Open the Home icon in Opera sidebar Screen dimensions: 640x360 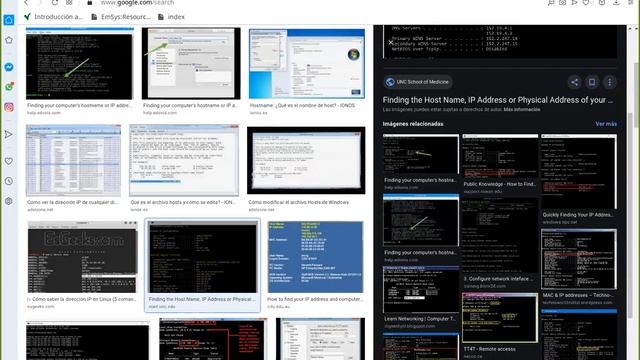9,20
